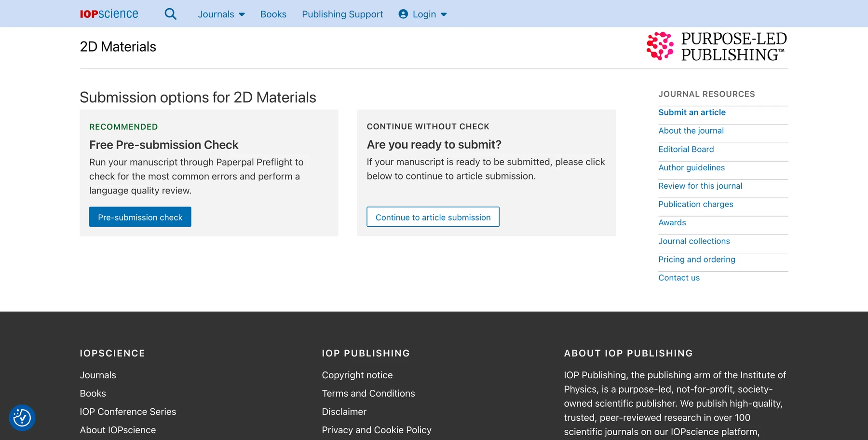The image size is (868, 440).
Task: Click 'Submission options for 2D Materials' heading
Action: pyautogui.click(x=198, y=97)
